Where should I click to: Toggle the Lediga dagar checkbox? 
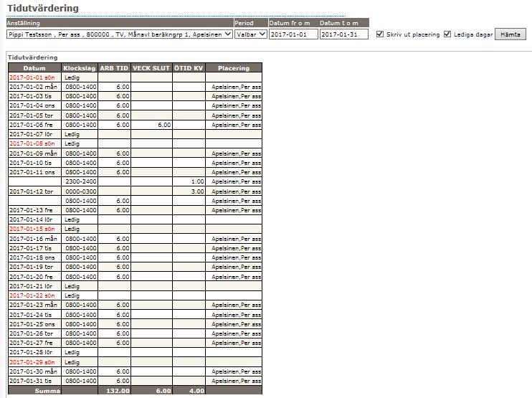tap(447, 34)
